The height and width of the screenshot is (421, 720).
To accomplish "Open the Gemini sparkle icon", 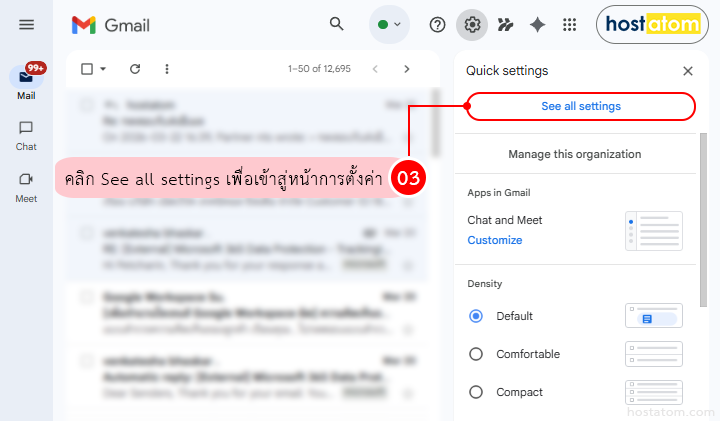I will point(537,24).
